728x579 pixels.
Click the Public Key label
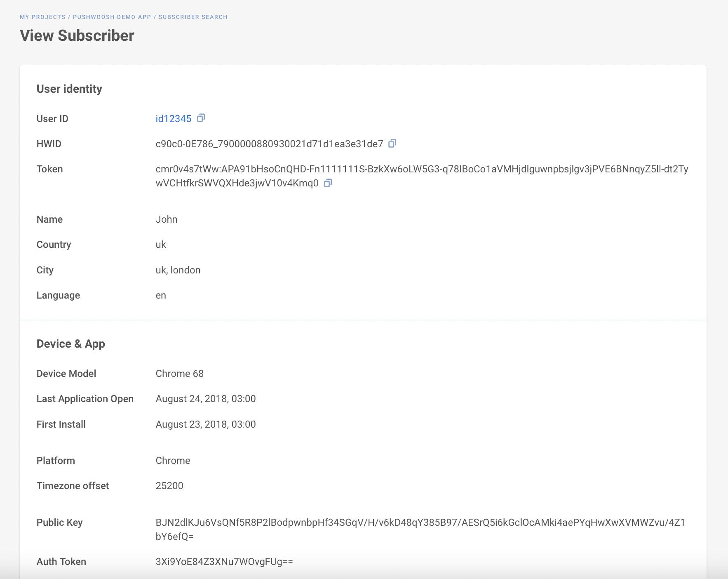(x=60, y=523)
